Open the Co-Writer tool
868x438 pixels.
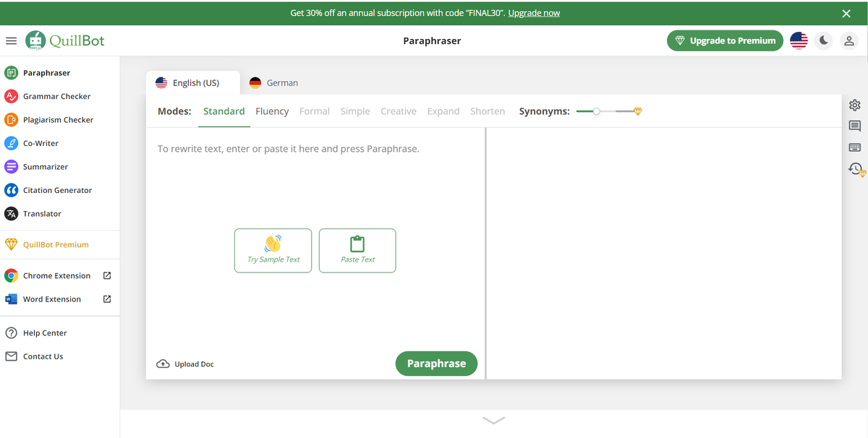[32, 143]
